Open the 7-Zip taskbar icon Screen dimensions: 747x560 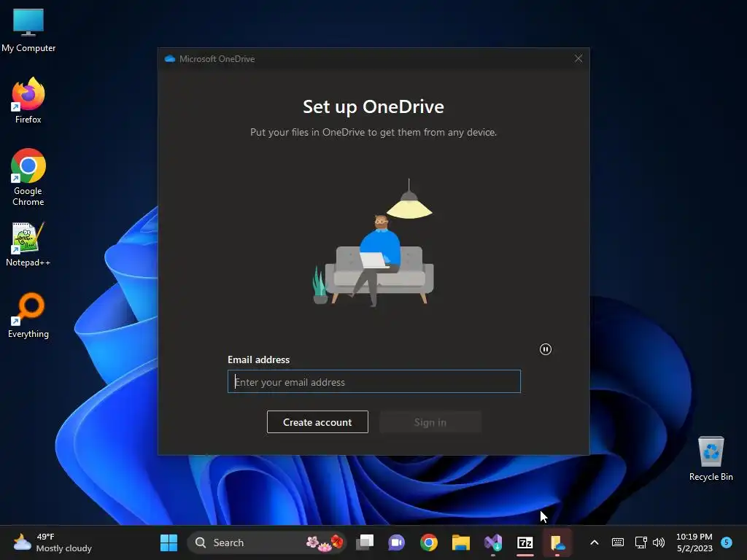point(525,542)
